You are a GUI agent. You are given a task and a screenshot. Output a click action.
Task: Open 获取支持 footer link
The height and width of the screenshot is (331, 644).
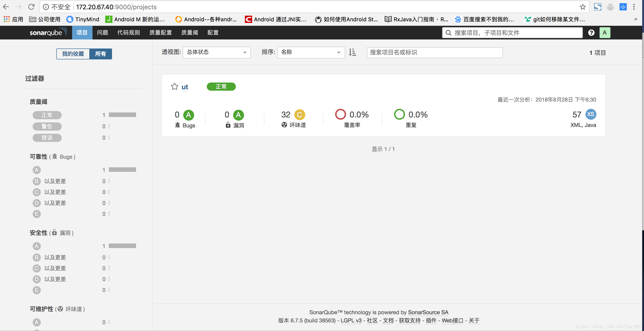tap(410, 321)
